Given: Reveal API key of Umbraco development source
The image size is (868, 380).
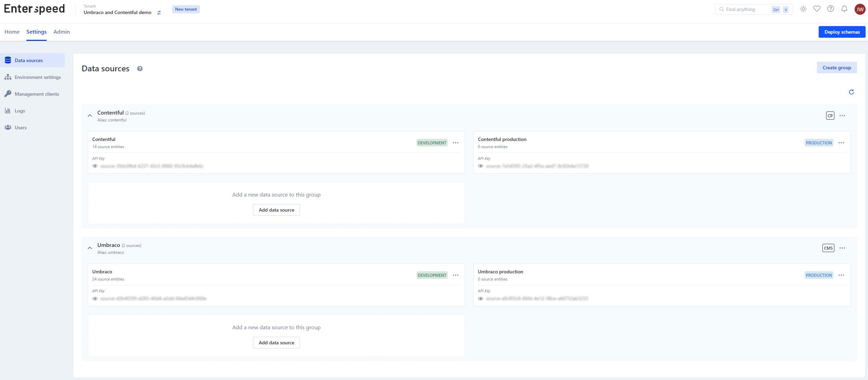Looking at the screenshot, I should tap(95, 298).
